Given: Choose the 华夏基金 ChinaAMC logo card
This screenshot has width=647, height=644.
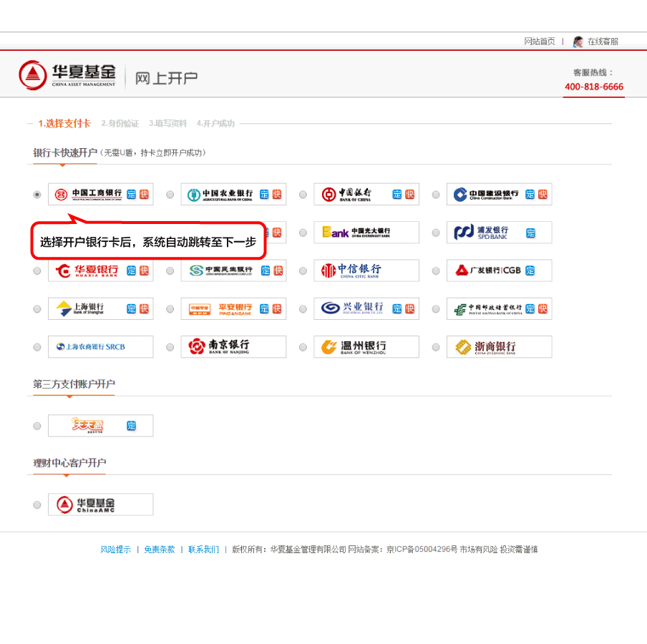Looking at the screenshot, I should click(101, 504).
